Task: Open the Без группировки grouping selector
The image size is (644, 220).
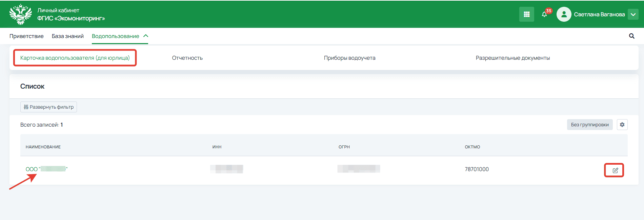Action: pos(589,125)
